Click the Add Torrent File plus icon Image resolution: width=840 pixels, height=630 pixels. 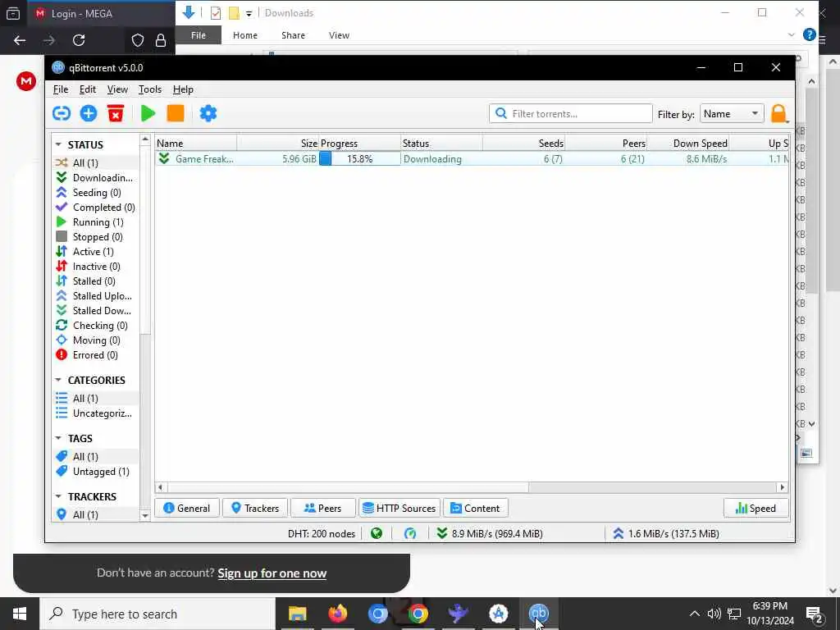89,113
